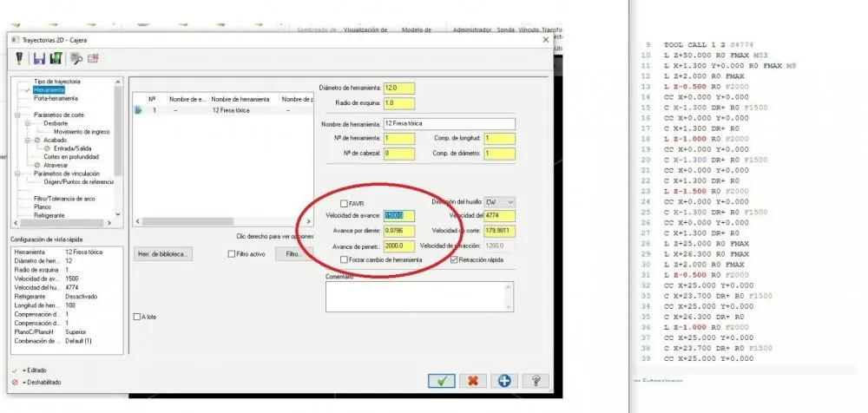The height and width of the screenshot is (413, 868).
Task: Click Visualización de ribbon item behind dialog
Action: click(365, 29)
